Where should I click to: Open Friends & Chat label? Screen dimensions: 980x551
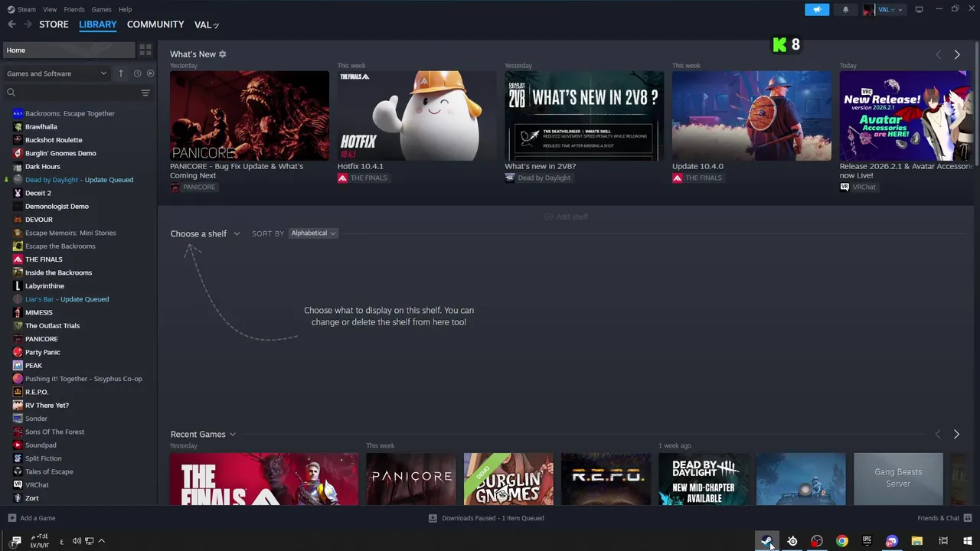tap(938, 518)
